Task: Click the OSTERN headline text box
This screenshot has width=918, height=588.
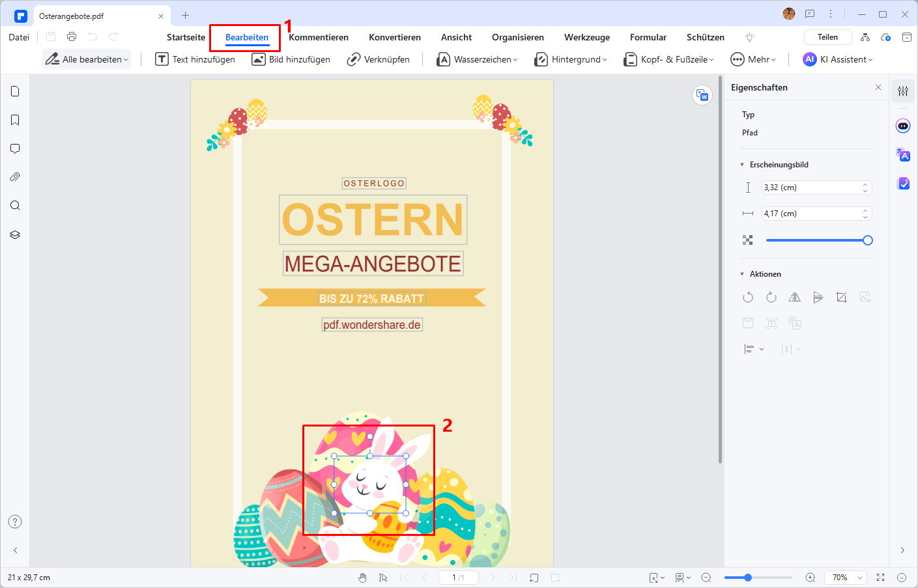Action: pyautogui.click(x=373, y=220)
